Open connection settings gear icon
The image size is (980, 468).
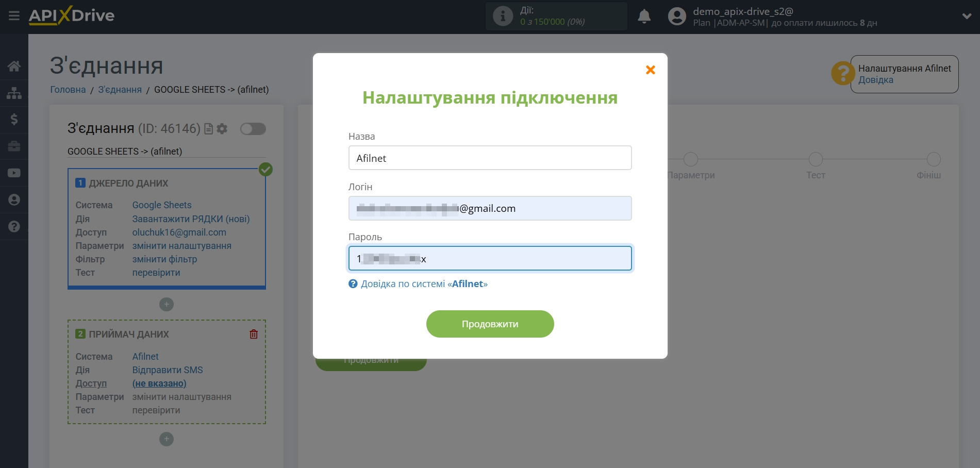pos(222,129)
